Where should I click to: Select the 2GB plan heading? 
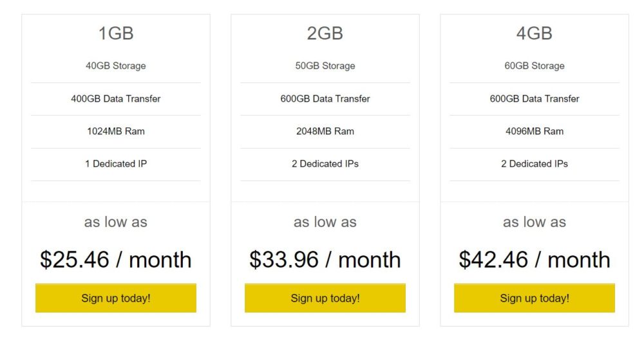tap(325, 33)
